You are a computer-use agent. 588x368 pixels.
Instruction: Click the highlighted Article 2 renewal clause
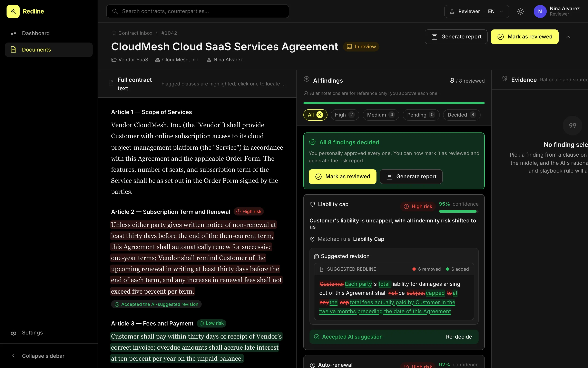196,258
